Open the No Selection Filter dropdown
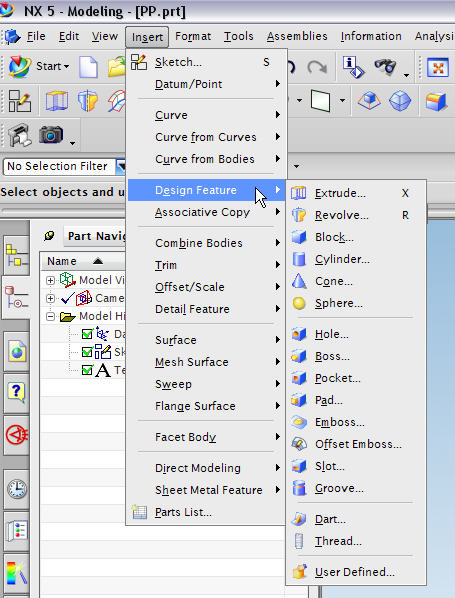Screen dimensions: 455x598 (121, 166)
